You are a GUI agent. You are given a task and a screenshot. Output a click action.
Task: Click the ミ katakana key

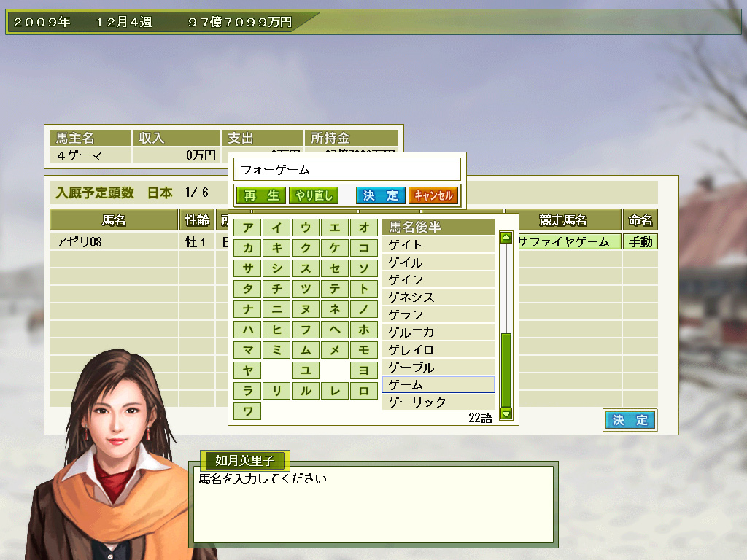[276, 351]
